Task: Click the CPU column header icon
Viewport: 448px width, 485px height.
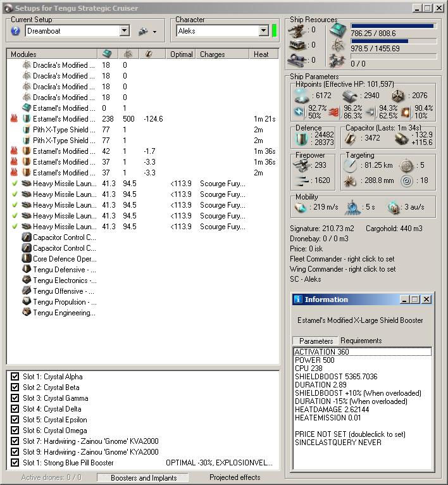Action: 107,54
